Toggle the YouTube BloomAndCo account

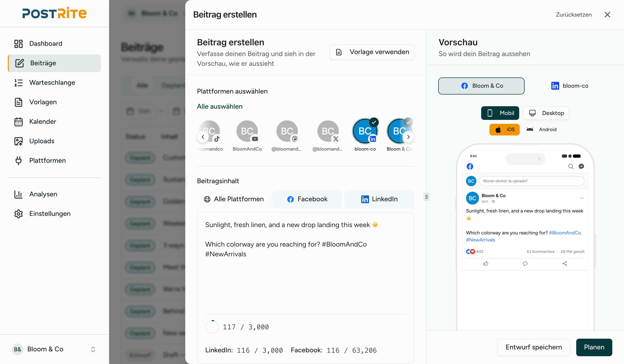pos(247,136)
